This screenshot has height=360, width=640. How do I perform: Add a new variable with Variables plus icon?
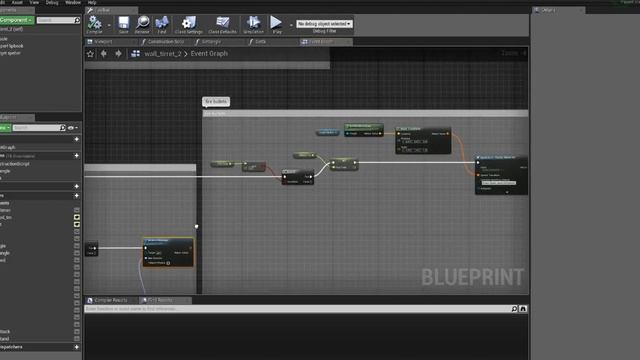click(76, 196)
